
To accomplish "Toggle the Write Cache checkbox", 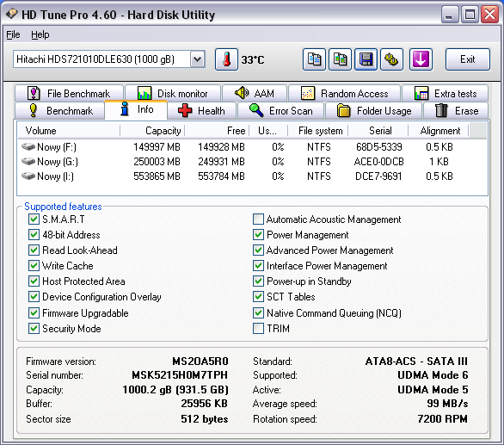I will point(34,265).
